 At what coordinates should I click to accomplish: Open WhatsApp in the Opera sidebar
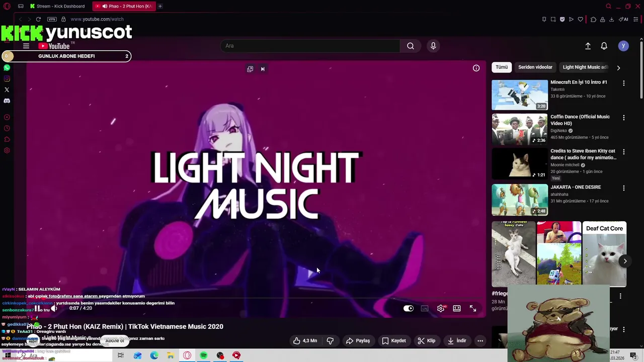(7, 67)
